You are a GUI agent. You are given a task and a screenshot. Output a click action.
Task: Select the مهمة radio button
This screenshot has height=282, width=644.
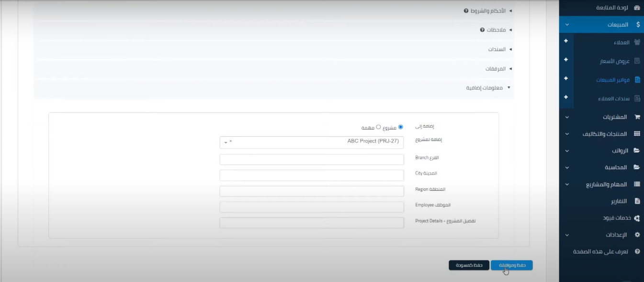pos(378,127)
